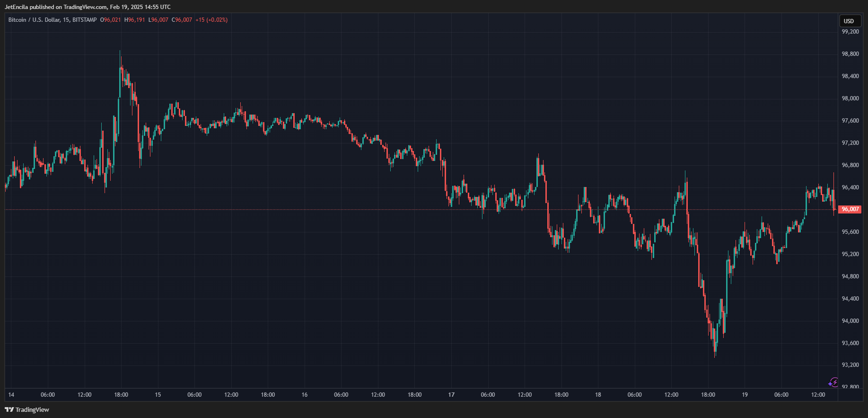868x418 pixels.
Task: Click the 95,200 price axis label
Action: pos(850,254)
